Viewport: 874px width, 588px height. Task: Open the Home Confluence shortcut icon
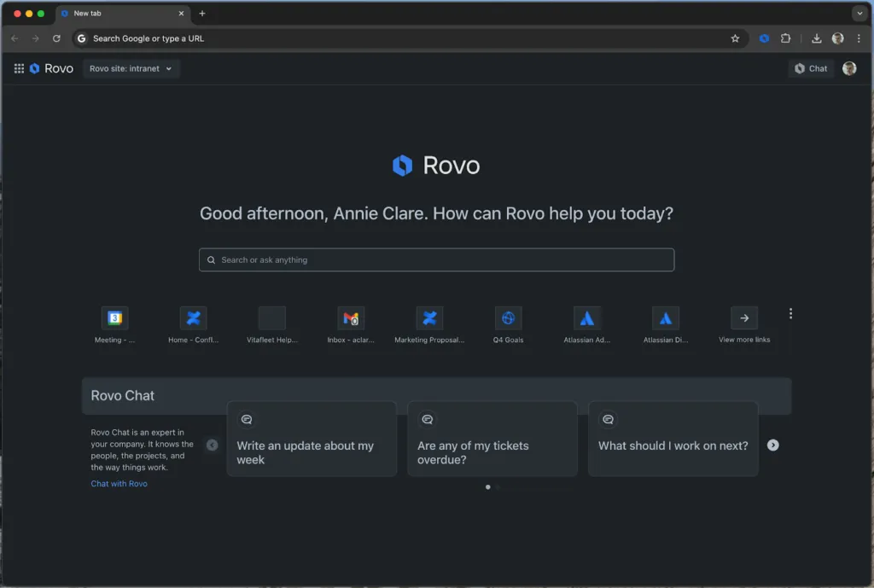click(193, 318)
